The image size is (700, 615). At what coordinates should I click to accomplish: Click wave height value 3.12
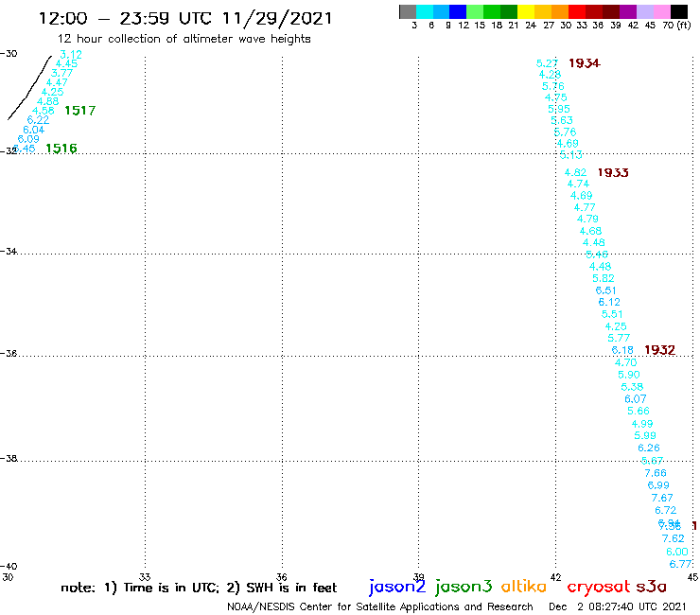(x=71, y=55)
